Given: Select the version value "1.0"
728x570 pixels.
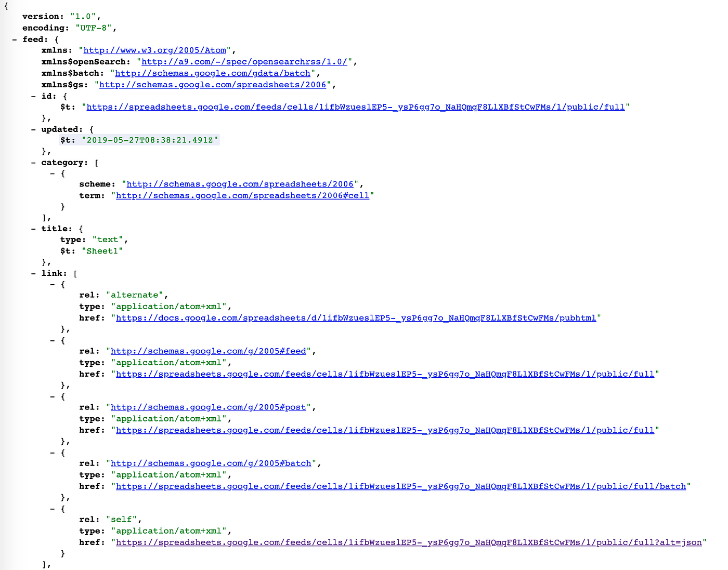Looking at the screenshot, I should pos(83,17).
